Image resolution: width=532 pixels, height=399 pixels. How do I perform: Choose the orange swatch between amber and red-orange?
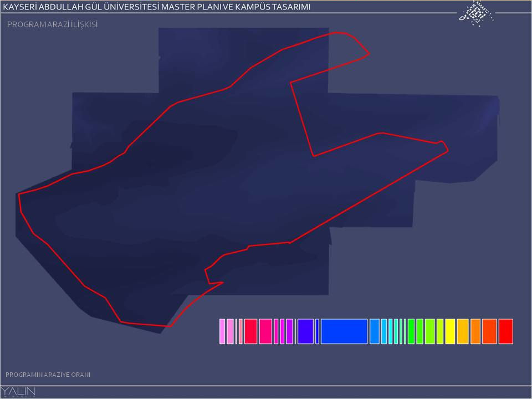pos(475,331)
